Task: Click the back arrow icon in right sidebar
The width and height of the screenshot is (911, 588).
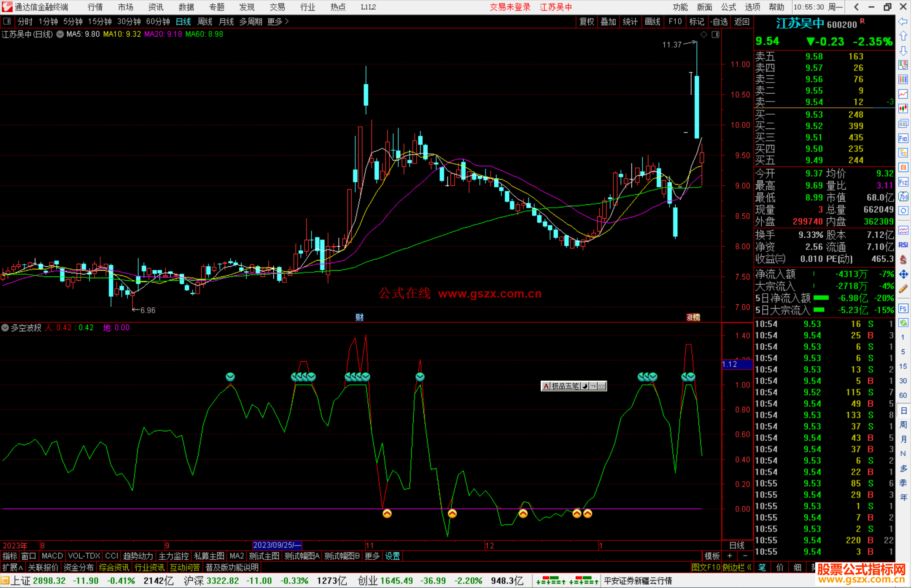Action: point(903,21)
